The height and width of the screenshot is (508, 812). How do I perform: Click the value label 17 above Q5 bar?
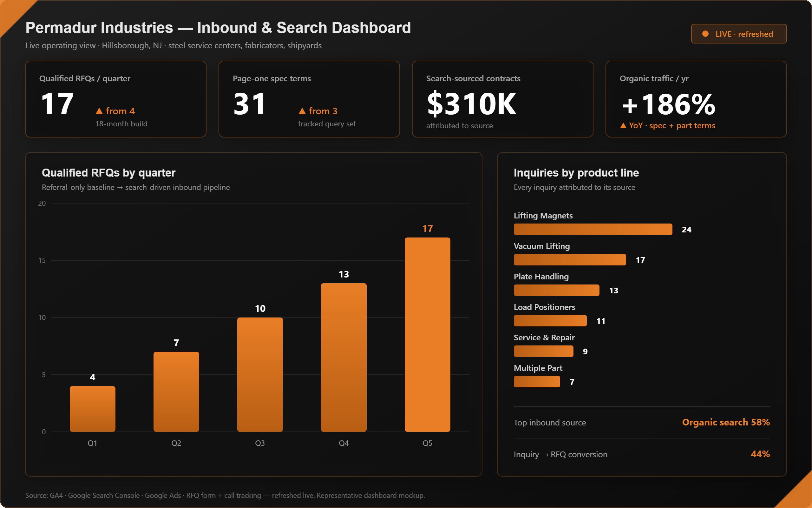(x=428, y=229)
